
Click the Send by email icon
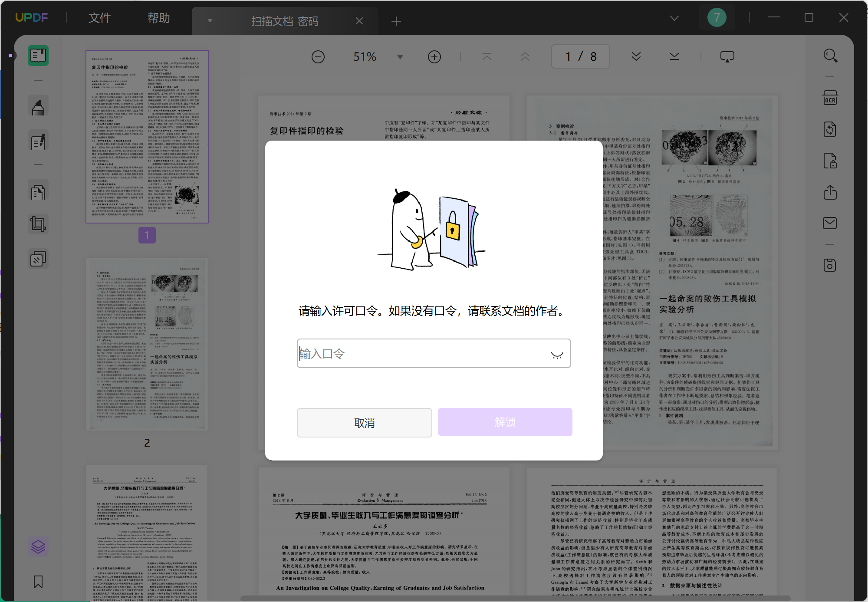(x=830, y=223)
